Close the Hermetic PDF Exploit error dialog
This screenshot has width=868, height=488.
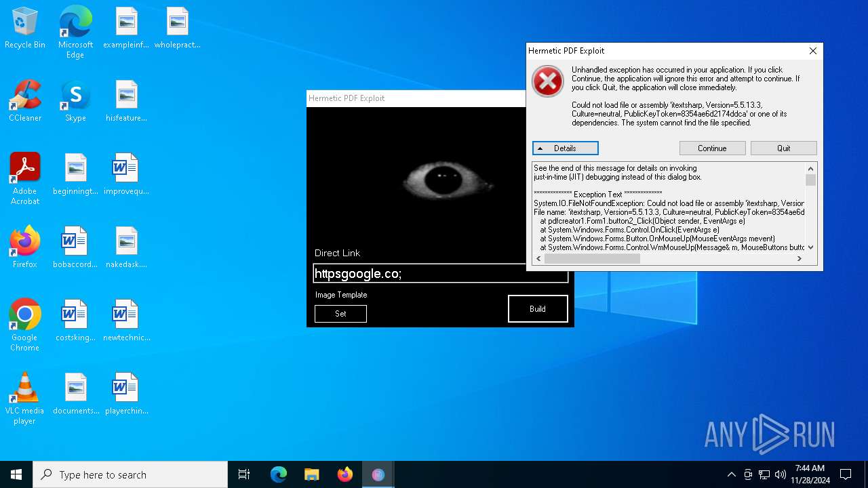click(x=812, y=51)
